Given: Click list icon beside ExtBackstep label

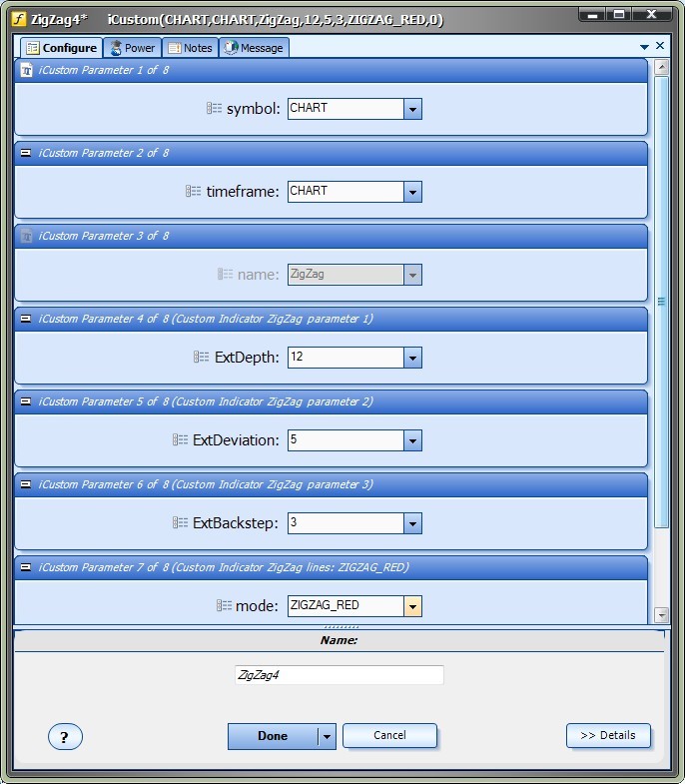Looking at the screenshot, I should tap(180, 523).
